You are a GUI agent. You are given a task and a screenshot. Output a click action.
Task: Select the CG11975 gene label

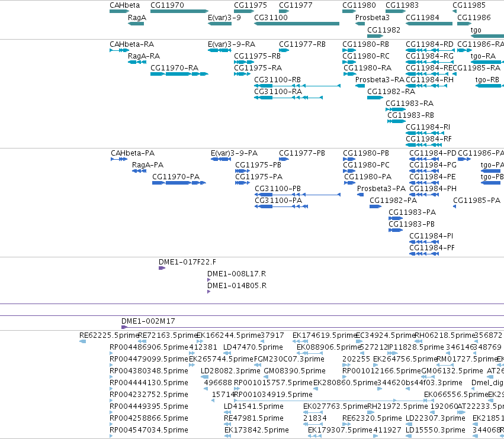(251, 5)
